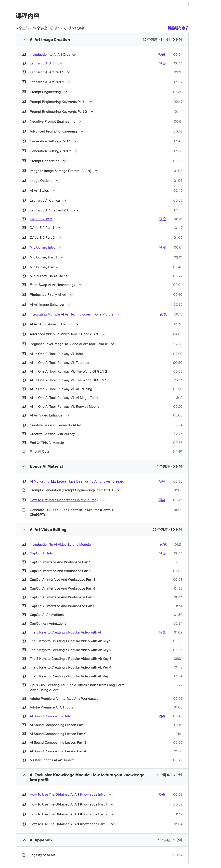Viewport: 221px width, 868px height.
Task: Expand the Leonardo AI Canvas description
Action: [x=65, y=200]
